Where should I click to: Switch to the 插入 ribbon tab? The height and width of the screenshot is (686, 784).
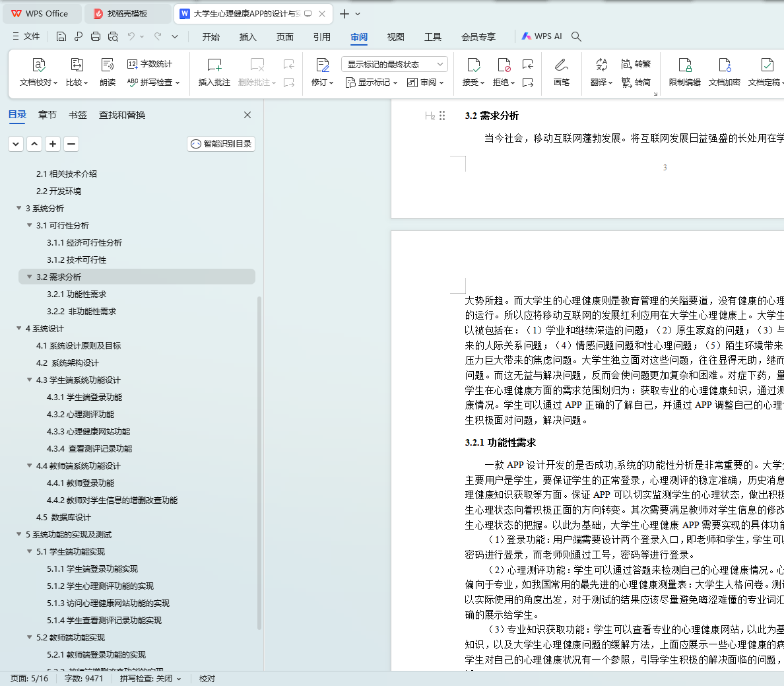(x=248, y=37)
